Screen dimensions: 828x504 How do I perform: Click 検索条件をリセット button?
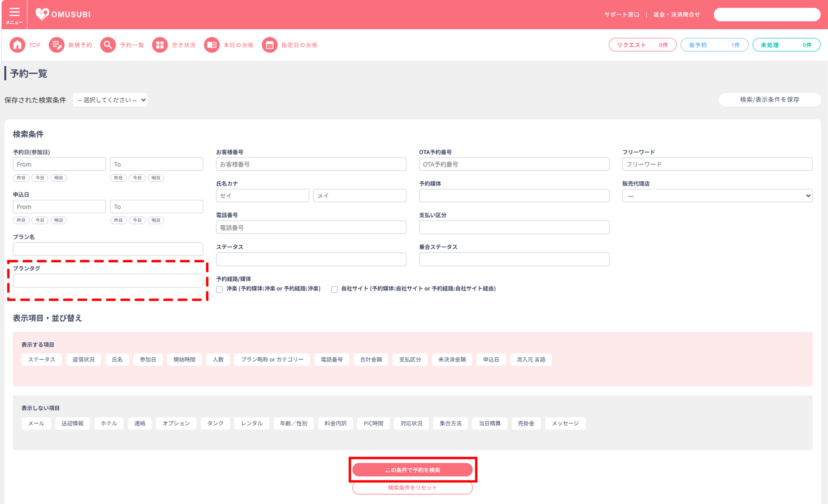[412, 488]
